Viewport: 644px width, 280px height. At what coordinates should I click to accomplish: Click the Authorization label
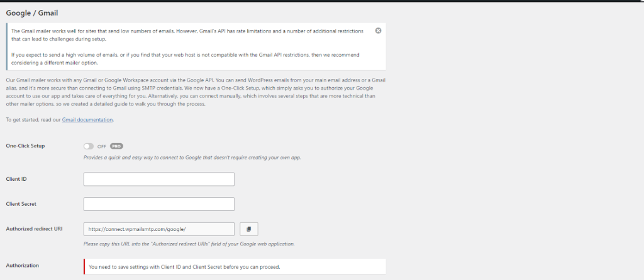click(22, 265)
